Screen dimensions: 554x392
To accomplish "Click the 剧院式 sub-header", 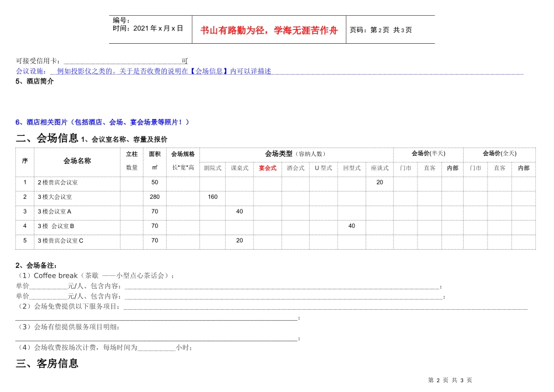I will [212, 168].
